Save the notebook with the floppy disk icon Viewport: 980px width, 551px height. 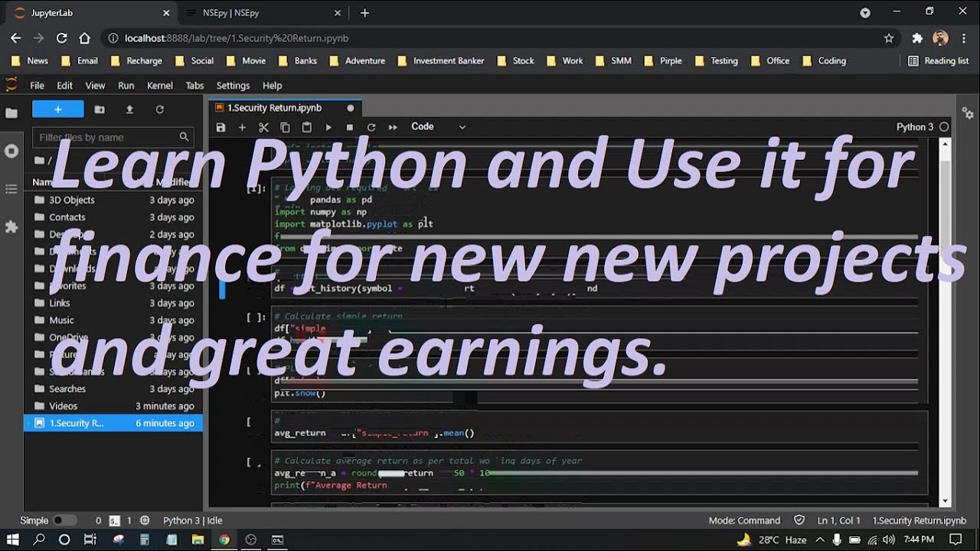[x=220, y=128]
